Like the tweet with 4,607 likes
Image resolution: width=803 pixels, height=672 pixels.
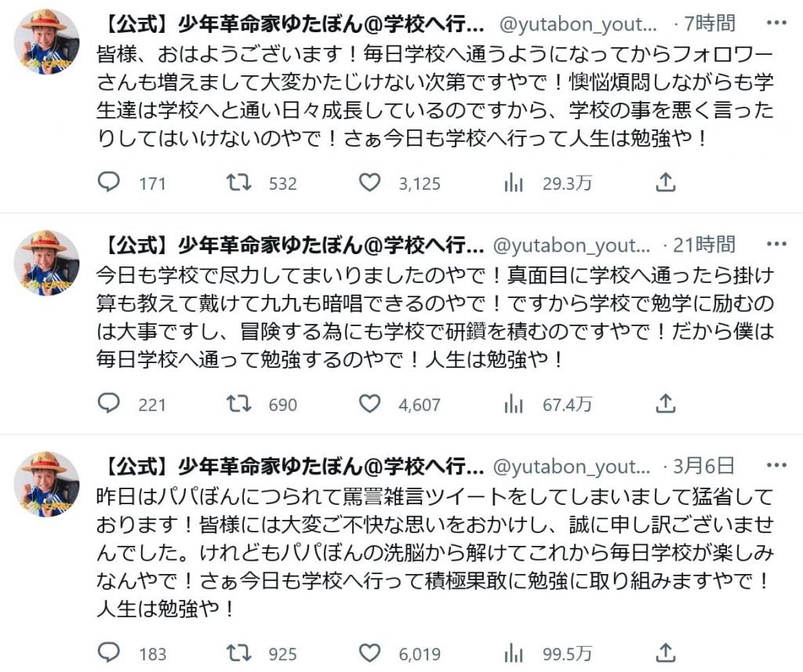click(369, 404)
